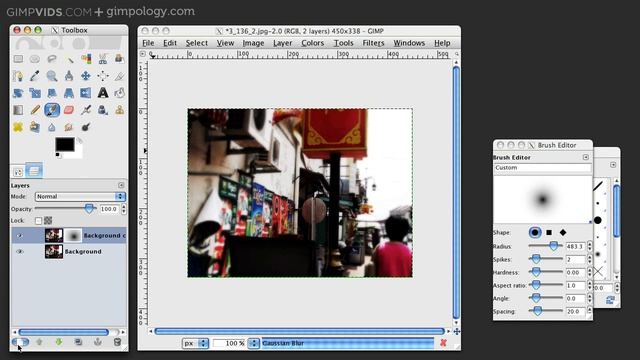640x360 pixels.
Task: Open the Colors menu
Action: [313, 43]
